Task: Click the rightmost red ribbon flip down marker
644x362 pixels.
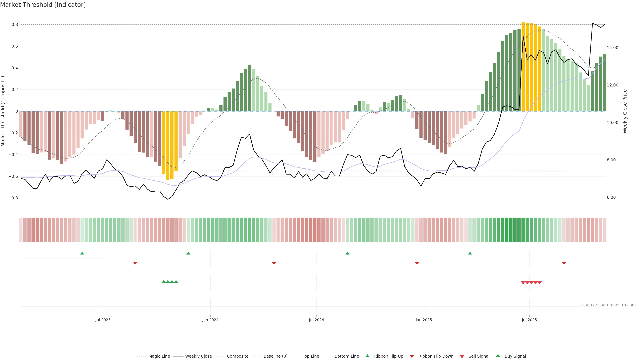Action: (564, 263)
